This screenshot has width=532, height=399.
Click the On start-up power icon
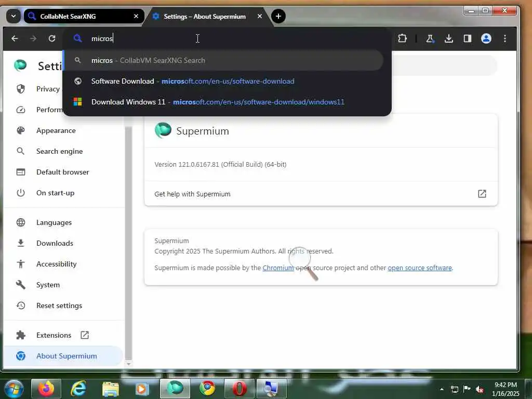click(x=21, y=193)
